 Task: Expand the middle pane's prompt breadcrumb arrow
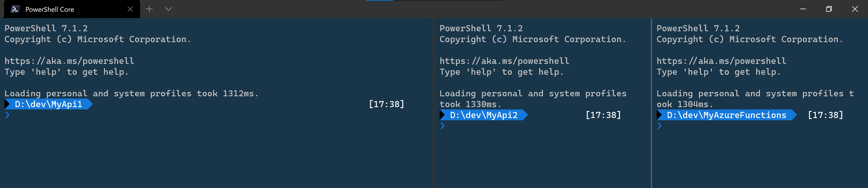pos(525,115)
